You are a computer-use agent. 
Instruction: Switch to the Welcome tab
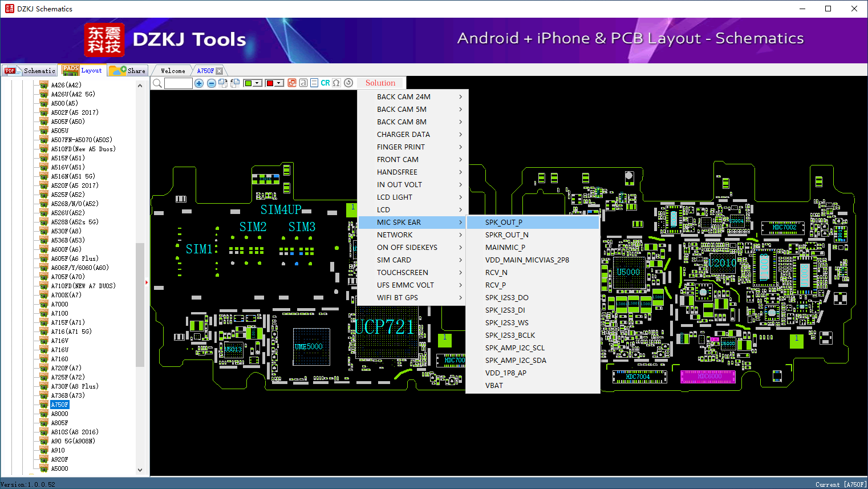173,71
